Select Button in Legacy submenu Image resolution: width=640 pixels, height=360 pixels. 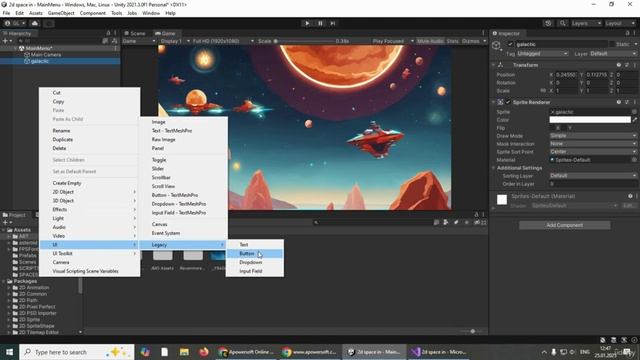tap(255, 253)
